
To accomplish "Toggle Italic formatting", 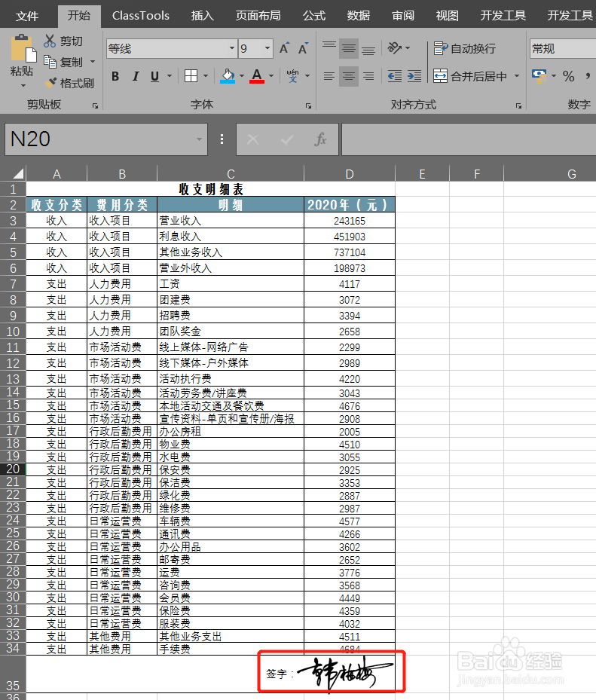I will click(x=136, y=76).
